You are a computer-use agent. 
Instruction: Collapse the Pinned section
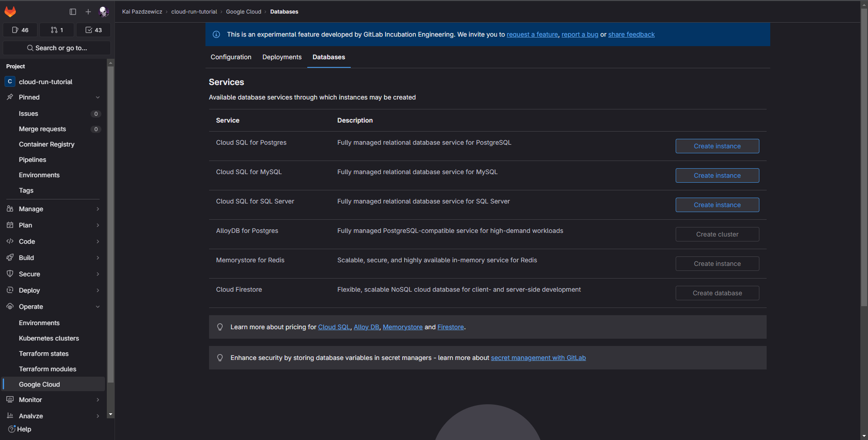coord(98,97)
